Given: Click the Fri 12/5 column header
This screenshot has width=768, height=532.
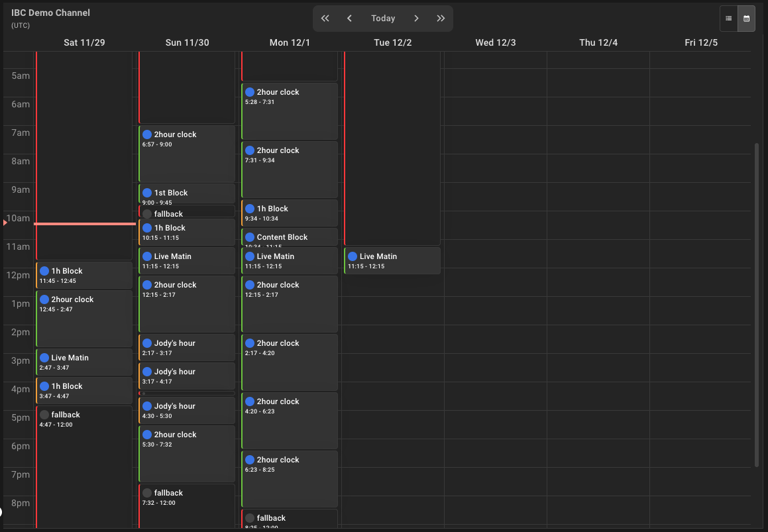Looking at the screenshot, I should (700, 42).
